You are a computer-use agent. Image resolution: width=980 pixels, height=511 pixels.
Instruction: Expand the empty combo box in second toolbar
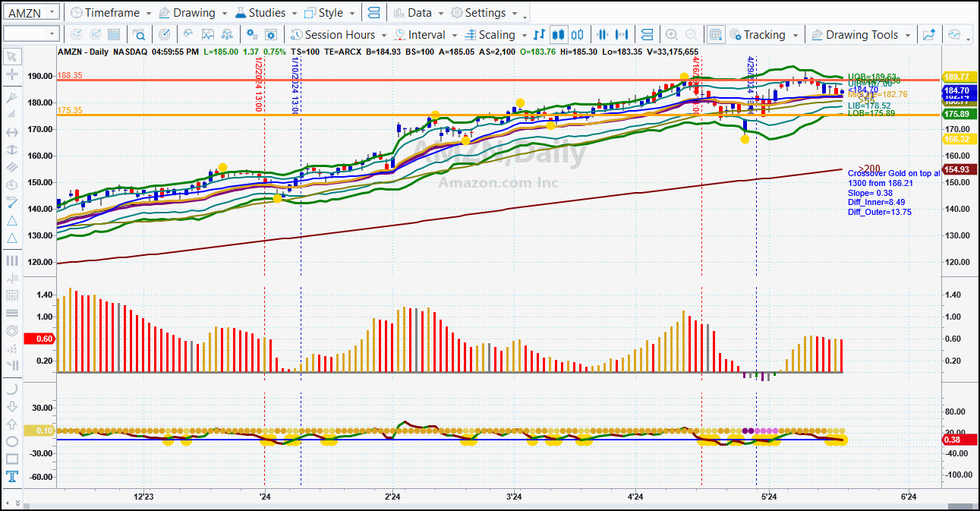point(31,34)
